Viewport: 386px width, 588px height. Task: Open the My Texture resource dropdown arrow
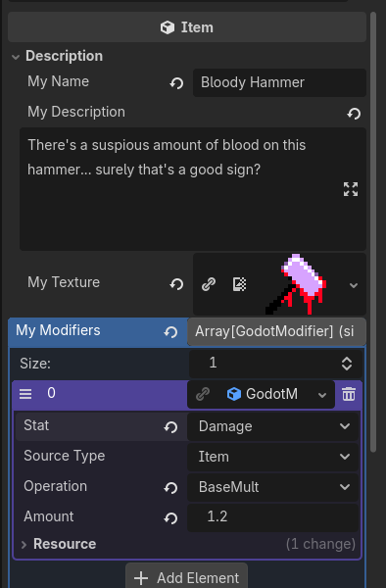tap(354, 285)
